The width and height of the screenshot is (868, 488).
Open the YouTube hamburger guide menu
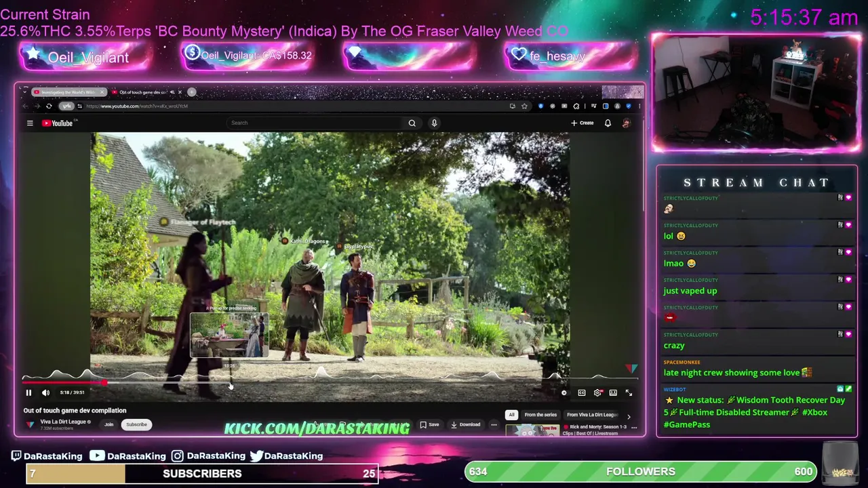point(30,123)
